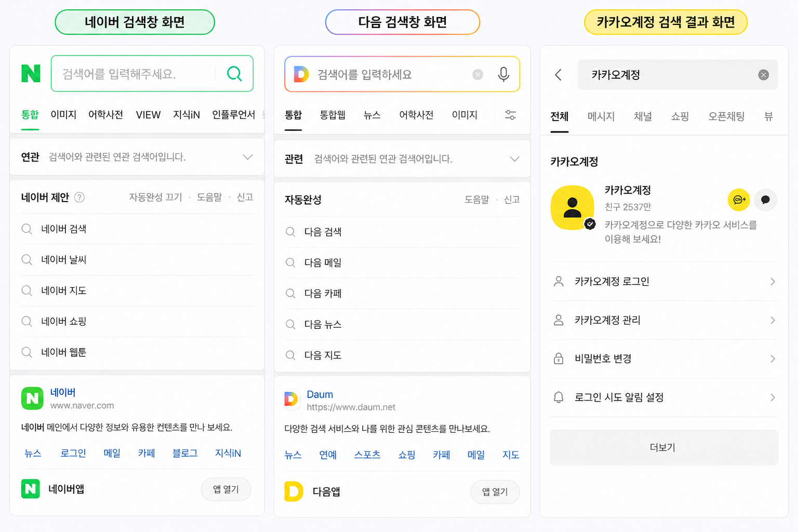
Task: Open Daum search filter settings icon
Action: [511, 115]
